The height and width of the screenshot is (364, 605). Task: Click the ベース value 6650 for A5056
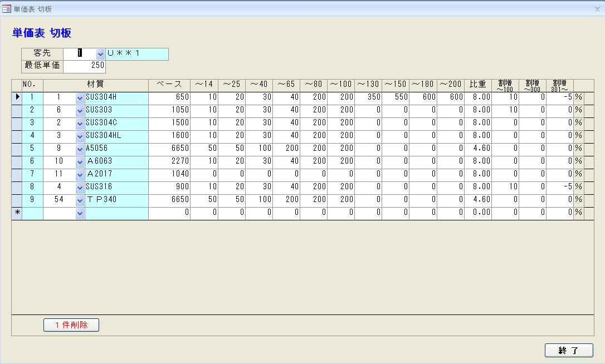click(169, 149)
